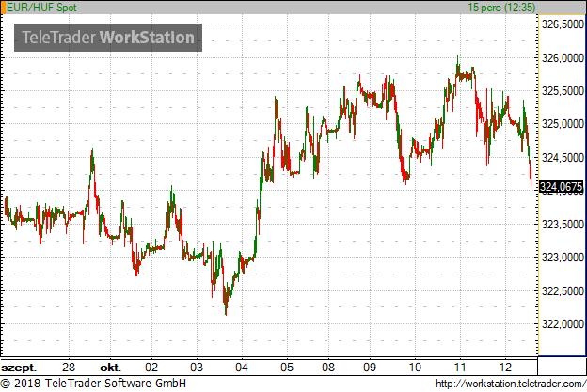Image resolution: width=587 pixels, height=392 pixels.
Task: Click the 2018 TeleTrader Software GmbH copyright text
Action: coord(93,384)
